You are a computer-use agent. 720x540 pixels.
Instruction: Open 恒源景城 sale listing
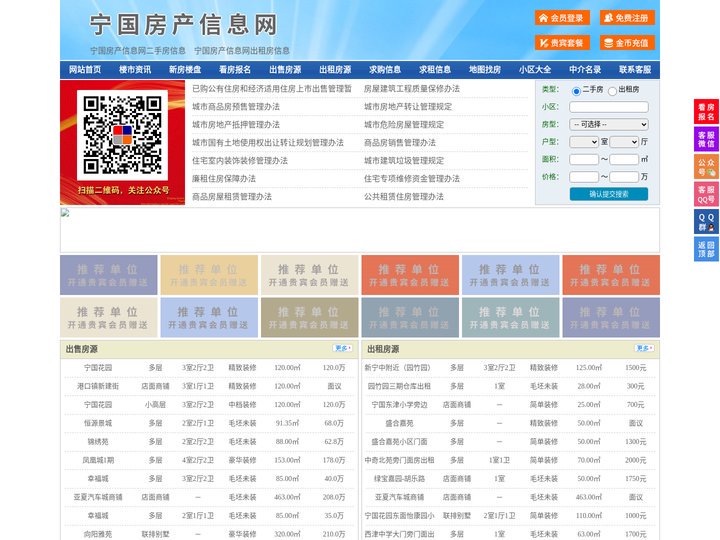(98, 423)
